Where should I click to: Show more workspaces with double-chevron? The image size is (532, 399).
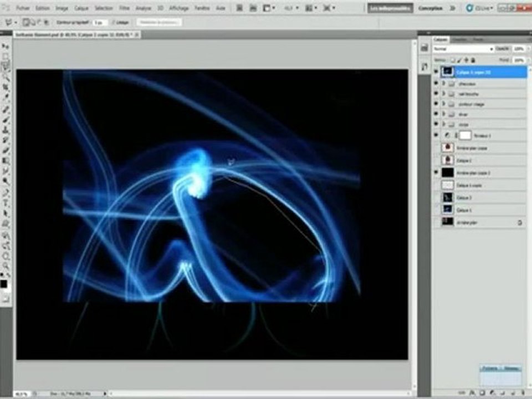click(452, 8)
